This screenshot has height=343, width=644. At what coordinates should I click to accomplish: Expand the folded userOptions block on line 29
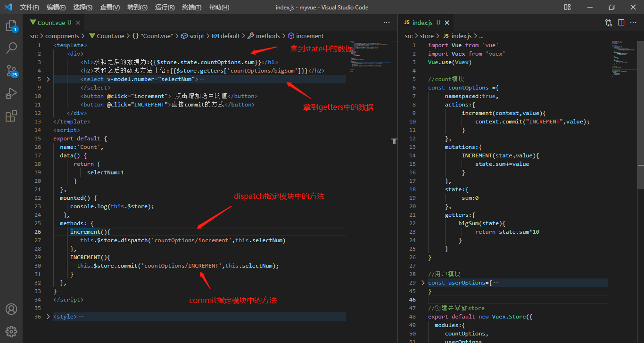pos(423,283)
